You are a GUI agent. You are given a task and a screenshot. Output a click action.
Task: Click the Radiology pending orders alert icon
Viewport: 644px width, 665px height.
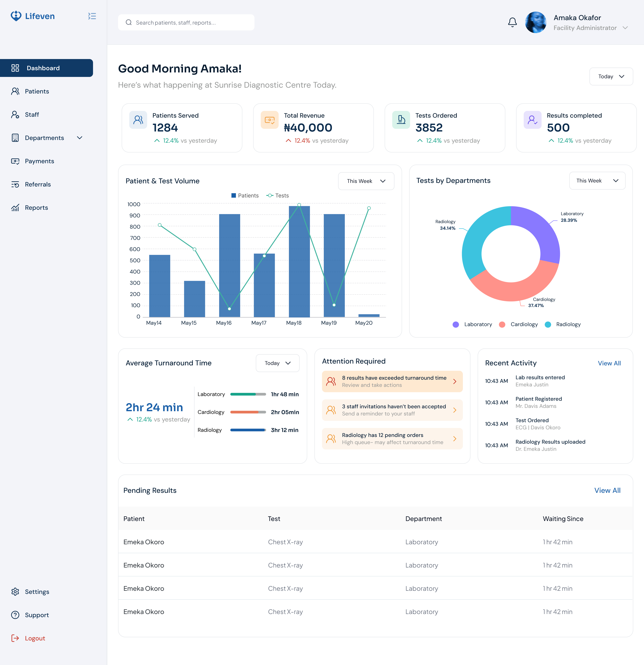(x=331, y=439)
